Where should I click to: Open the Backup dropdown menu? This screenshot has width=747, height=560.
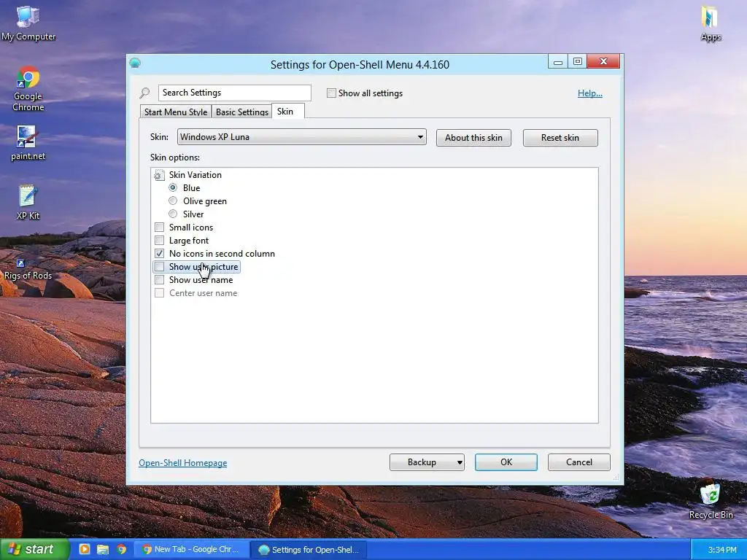427,462
